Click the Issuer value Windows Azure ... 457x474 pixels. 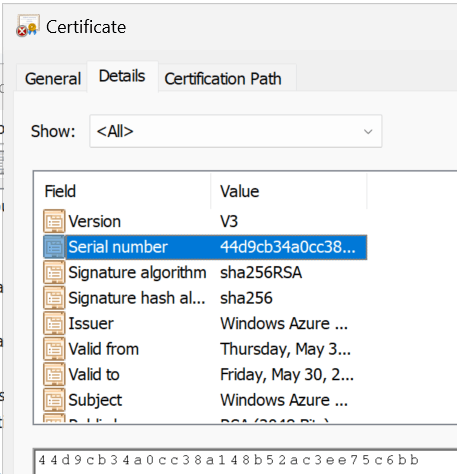[x=284, y=324]
